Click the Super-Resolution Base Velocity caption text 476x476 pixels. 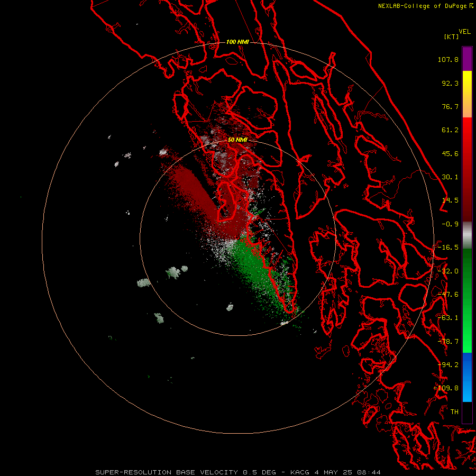click(237, 472)
